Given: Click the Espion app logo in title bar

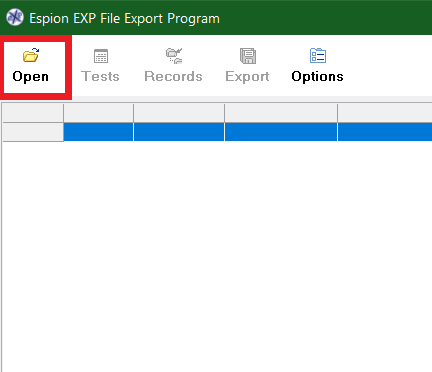Looking at the screenshot, I should coord(15,17).
